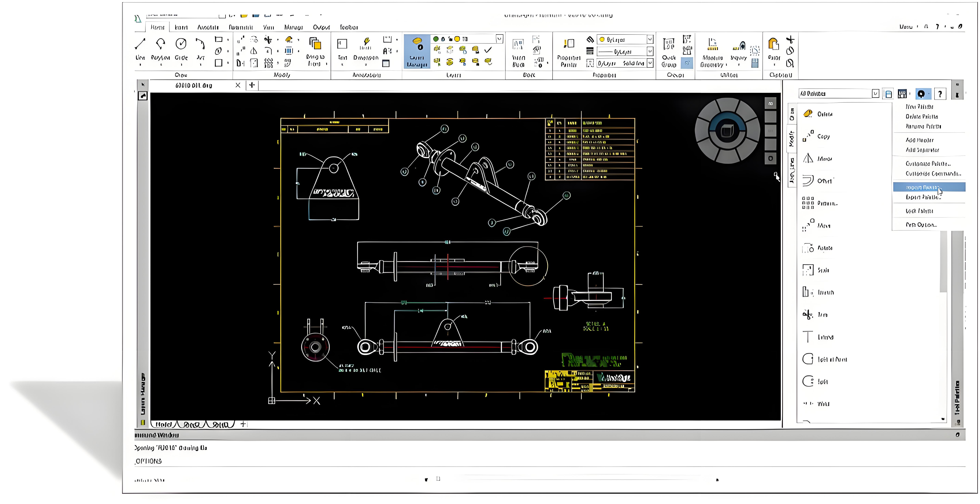The height and width of the screenshot is (504, 980).
Task: Select Erase in the tool palette
Action: tap(818, 114)
